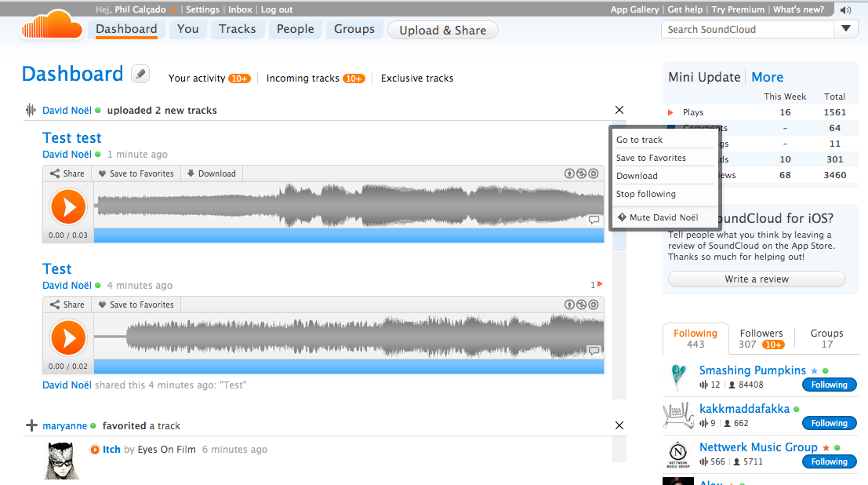This screenshot has width=868, height=485.
Task: Toggle Following button for Smashing Pumpkins
Action: (830, 385)
